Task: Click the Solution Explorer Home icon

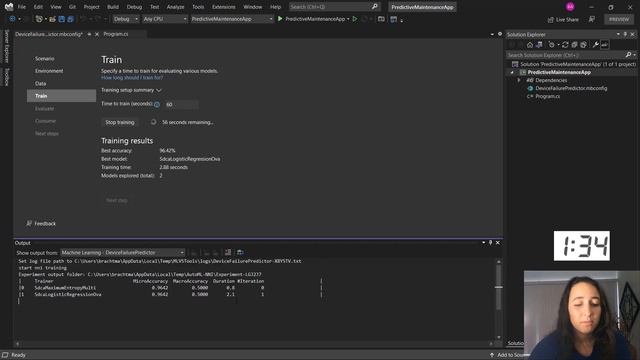Action: (530, 44)
